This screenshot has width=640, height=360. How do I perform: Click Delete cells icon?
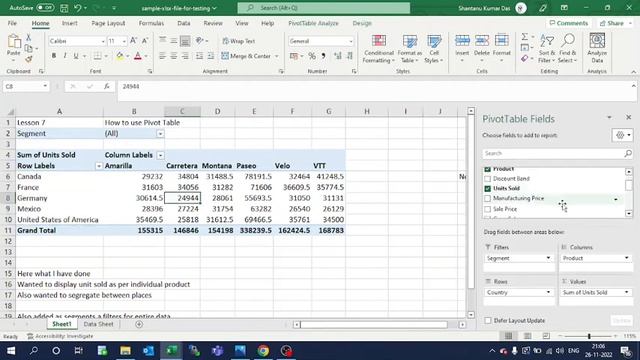(x=482, y=40)
